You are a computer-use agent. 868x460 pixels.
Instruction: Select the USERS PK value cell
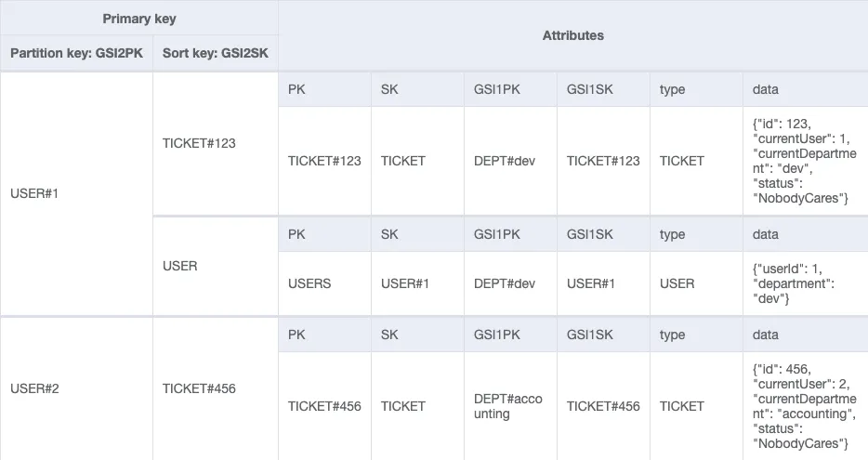[324, 283]
